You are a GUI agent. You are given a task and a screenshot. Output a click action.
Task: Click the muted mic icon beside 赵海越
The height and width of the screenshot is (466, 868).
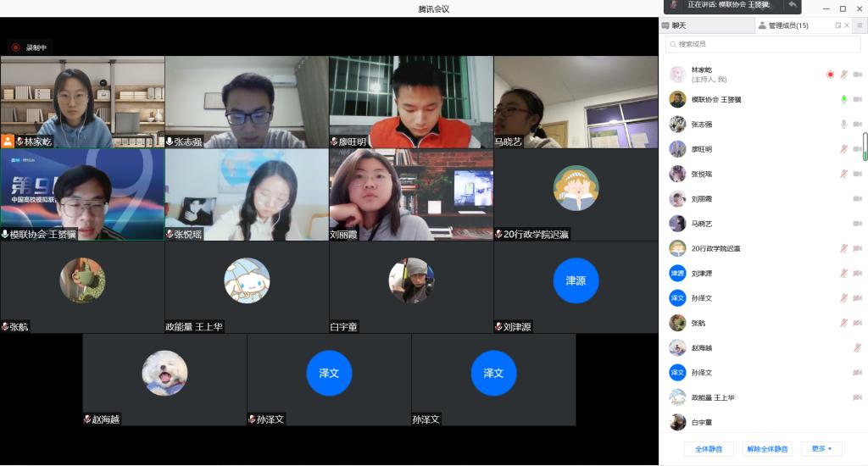click(857, 347)
